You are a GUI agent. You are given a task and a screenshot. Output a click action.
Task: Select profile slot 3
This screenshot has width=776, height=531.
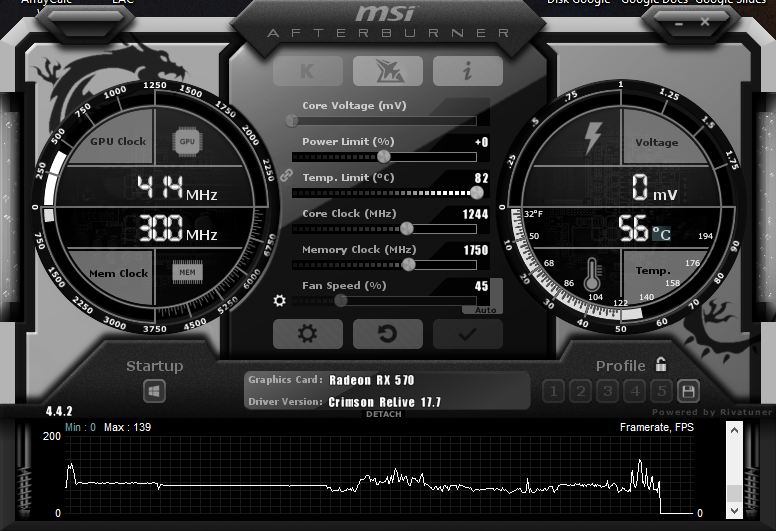[607, 391]
